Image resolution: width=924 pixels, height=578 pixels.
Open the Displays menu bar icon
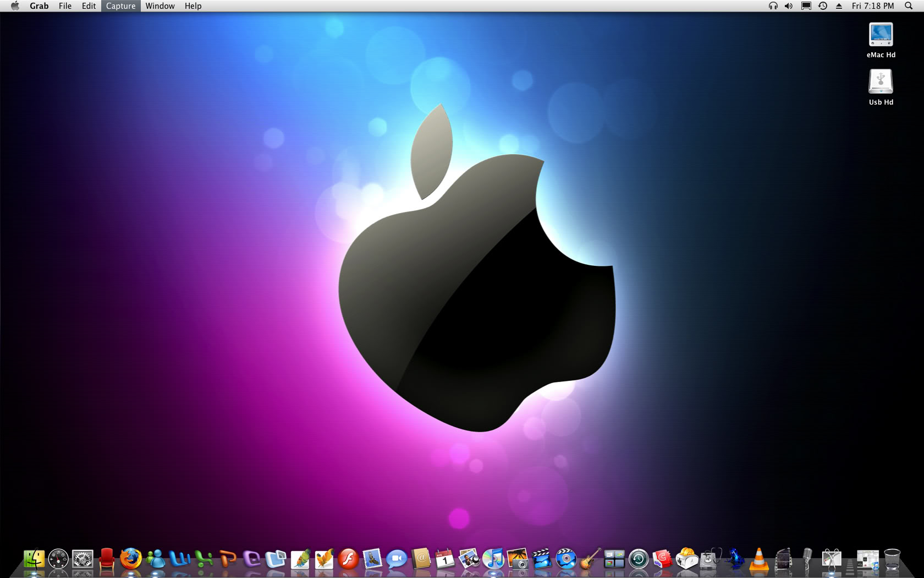806,6
